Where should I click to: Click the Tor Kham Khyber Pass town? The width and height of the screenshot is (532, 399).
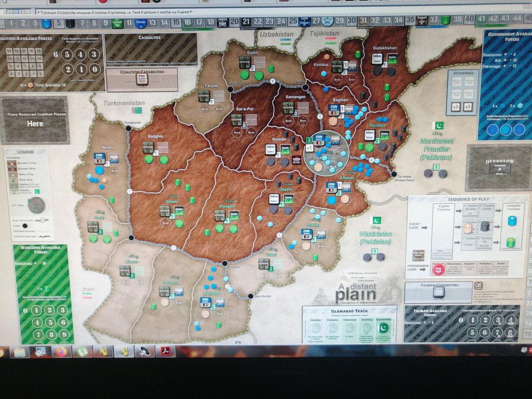(394, 174)
